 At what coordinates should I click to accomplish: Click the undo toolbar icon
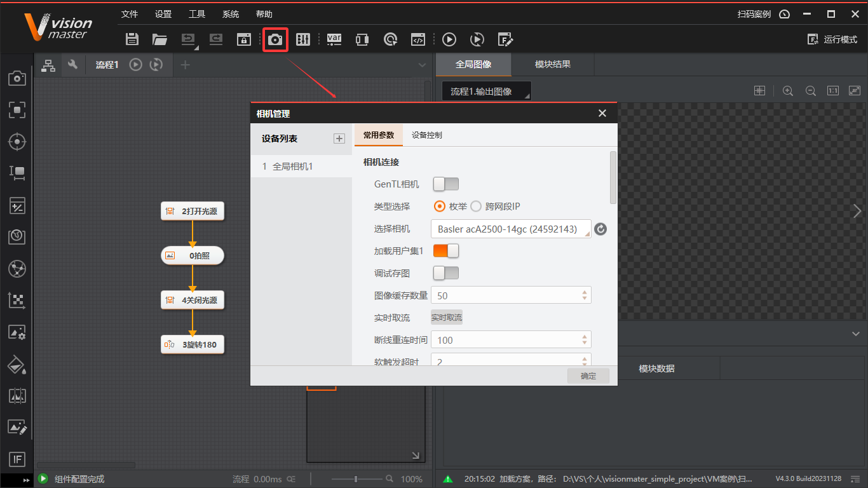[x=189, y=39]
